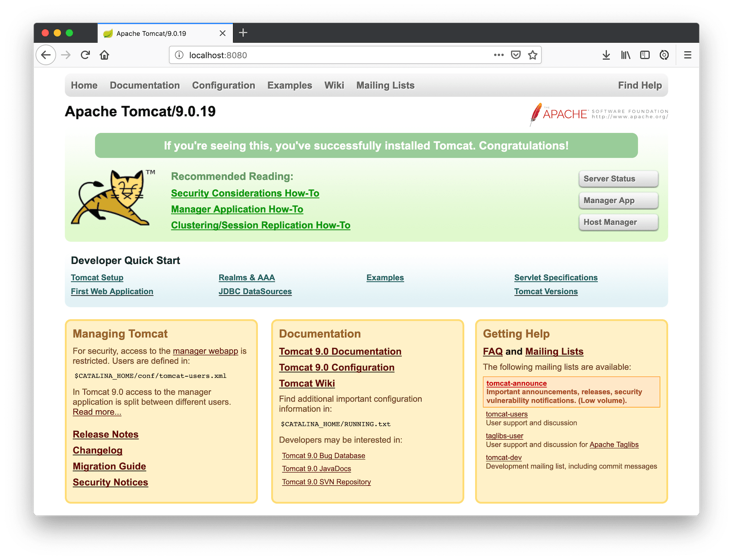
Task: Open the JDBC DataSources link
Action: coord(255,291)
